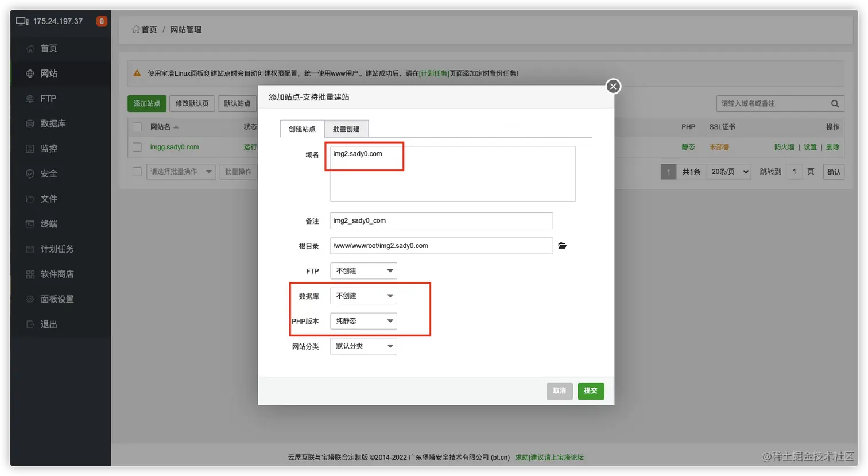Click the 设置 link in site row

[x=810, y=147]
